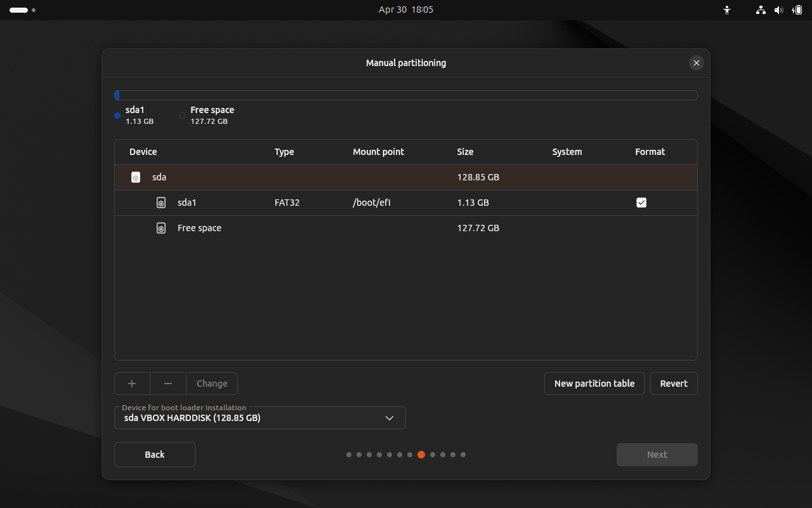
Task: Select the sda1 legend indicator above the bar
Action: tap(117, 116)
